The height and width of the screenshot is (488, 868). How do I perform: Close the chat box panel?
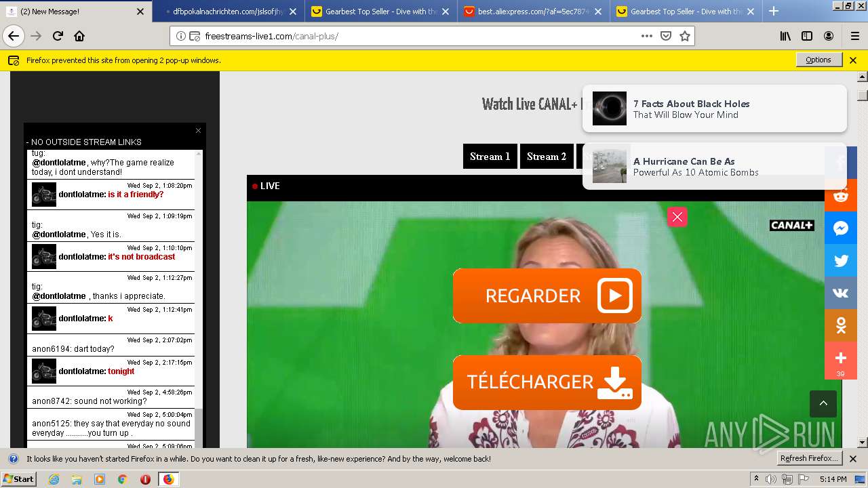click(x=198, y=130)
